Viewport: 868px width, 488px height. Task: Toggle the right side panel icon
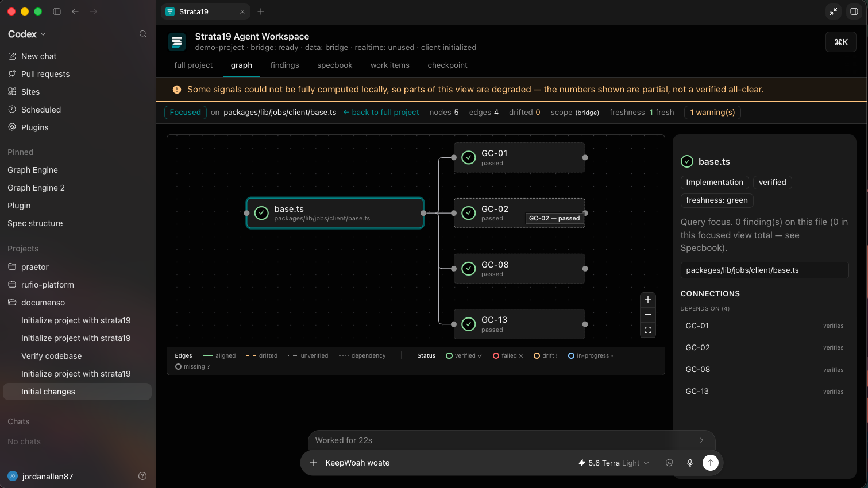point(854,11)
